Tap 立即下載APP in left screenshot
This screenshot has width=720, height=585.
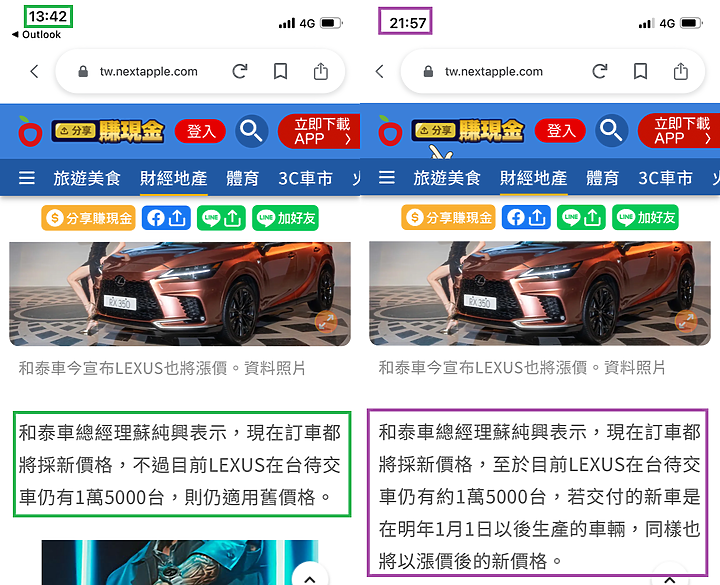click(x=319, y=131)
